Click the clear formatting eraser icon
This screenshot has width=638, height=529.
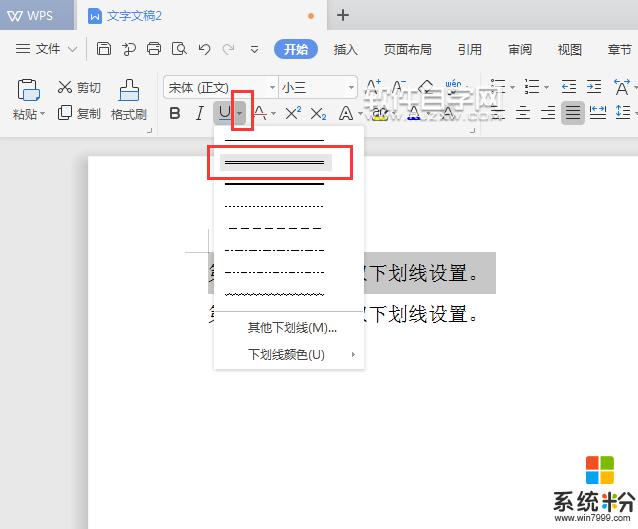(426, 87)
